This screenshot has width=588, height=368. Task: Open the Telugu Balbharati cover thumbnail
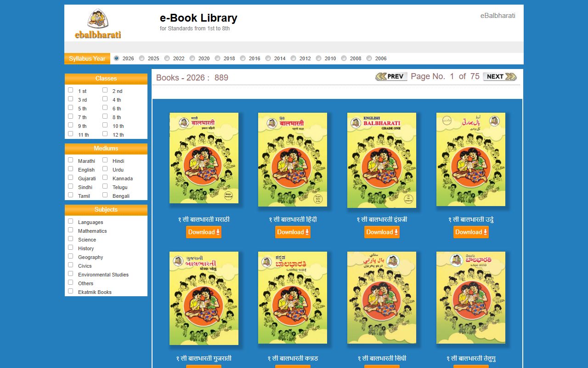point(471,298)
